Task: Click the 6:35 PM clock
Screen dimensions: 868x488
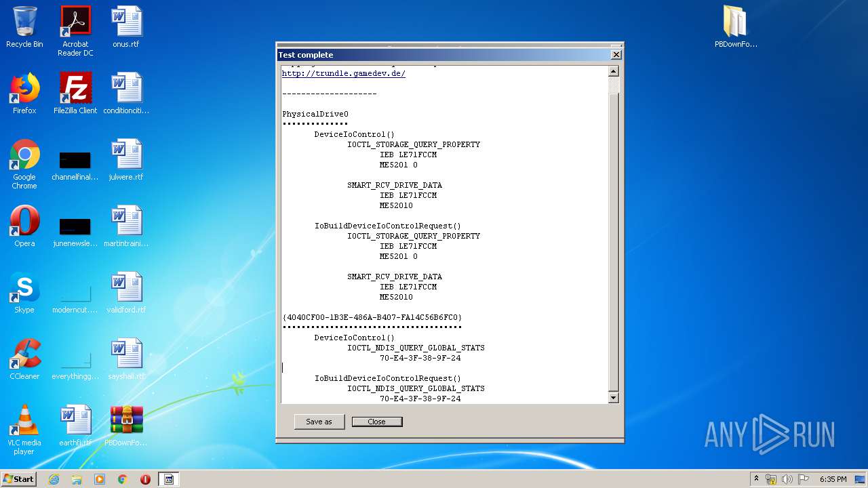Action: (833, 479)
